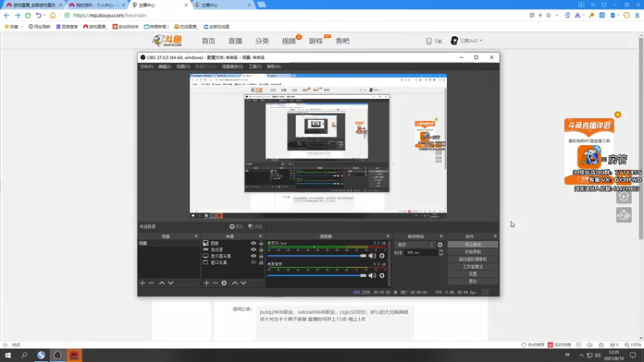Click Start Virtual Camera button
The height and width of the screenshot is (362, 644).
473,259
